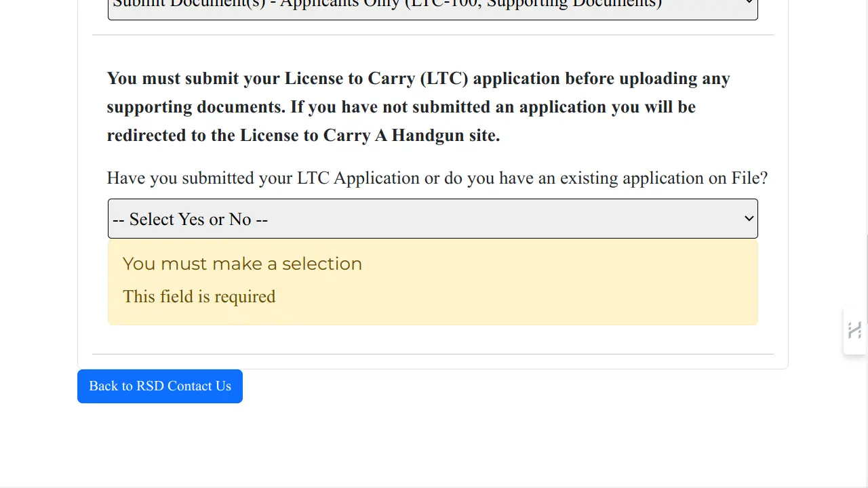This screenshot has width=868, height=488.
Task: Select the LTC application question dropdown
Action: [433, 218]
